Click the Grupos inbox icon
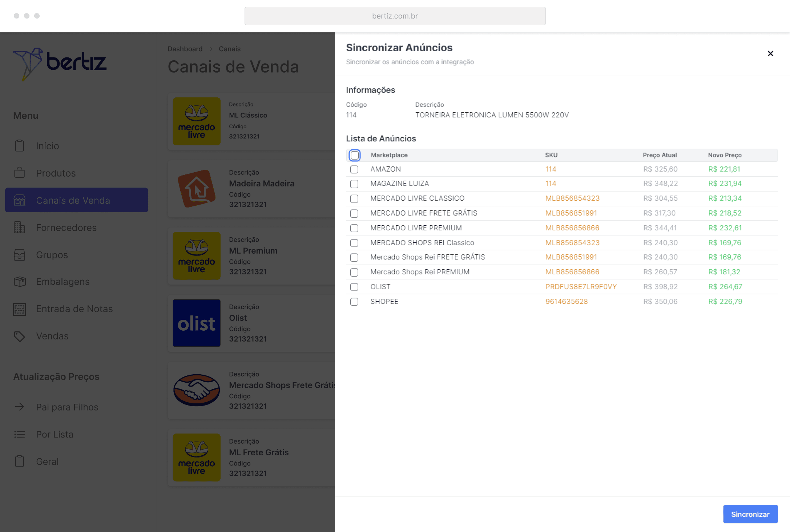Viewport: 790px width, 532px height. pyautogui.click(x=20, y=255)
